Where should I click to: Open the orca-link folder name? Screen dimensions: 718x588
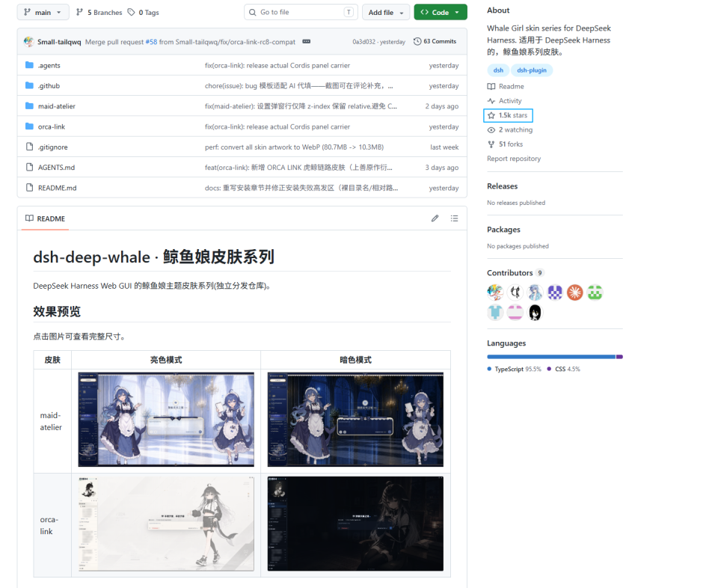pos(52,126)
